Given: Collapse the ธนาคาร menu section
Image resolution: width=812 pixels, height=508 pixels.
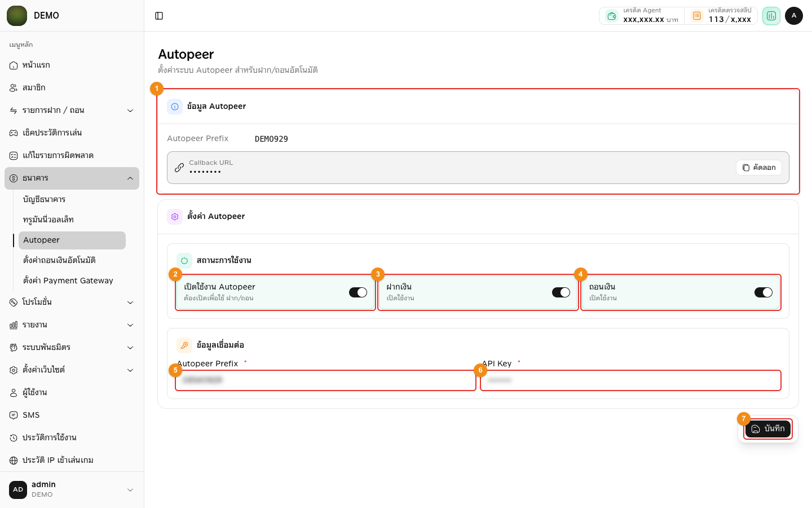Looking at the screenshot, I should coord(72,178).
